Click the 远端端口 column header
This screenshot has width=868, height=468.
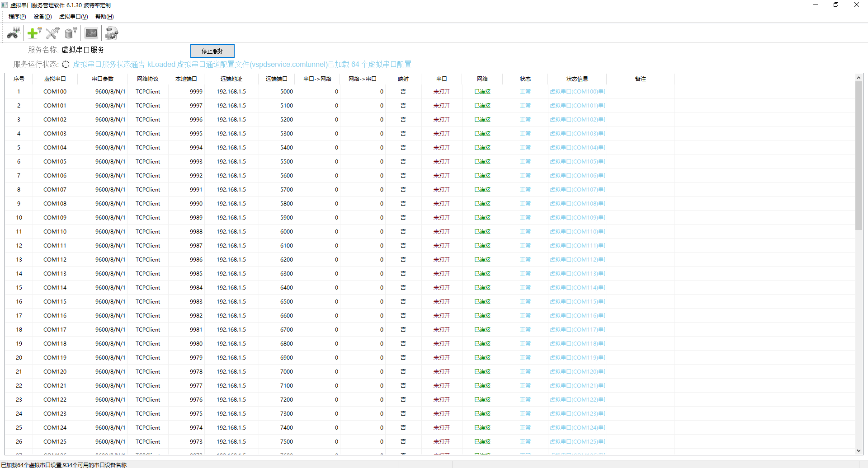click(x=276, y=79)
